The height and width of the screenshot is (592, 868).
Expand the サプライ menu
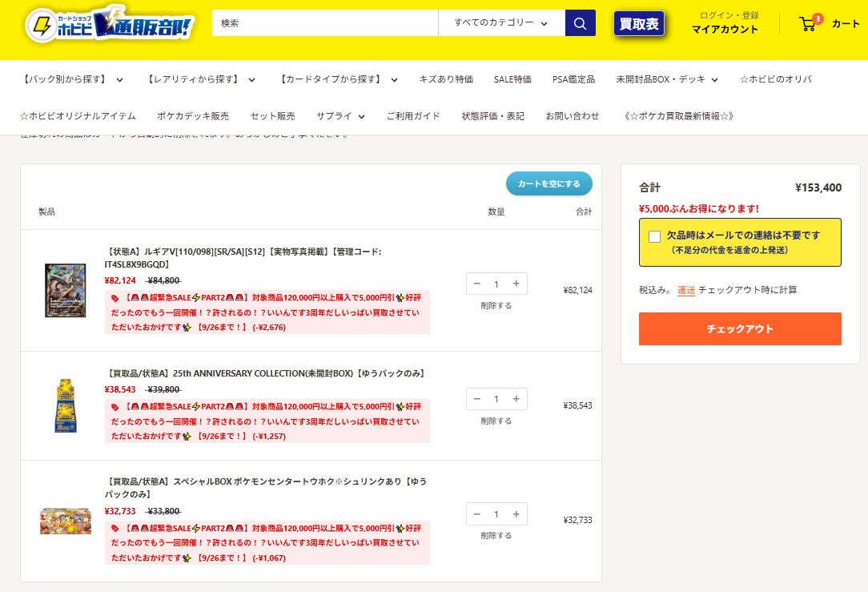pyautogui.click(x=340, y=115)
